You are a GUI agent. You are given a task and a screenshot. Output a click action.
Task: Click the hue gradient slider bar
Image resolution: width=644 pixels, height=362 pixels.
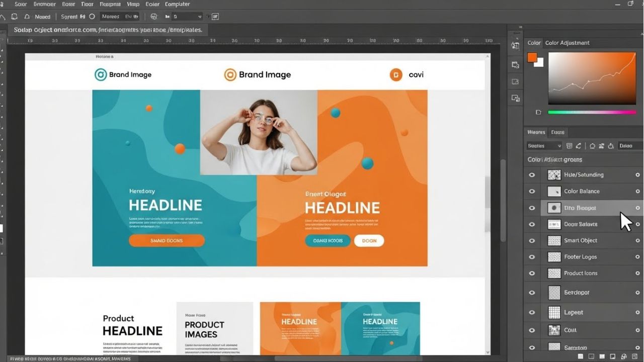point(592,112)
